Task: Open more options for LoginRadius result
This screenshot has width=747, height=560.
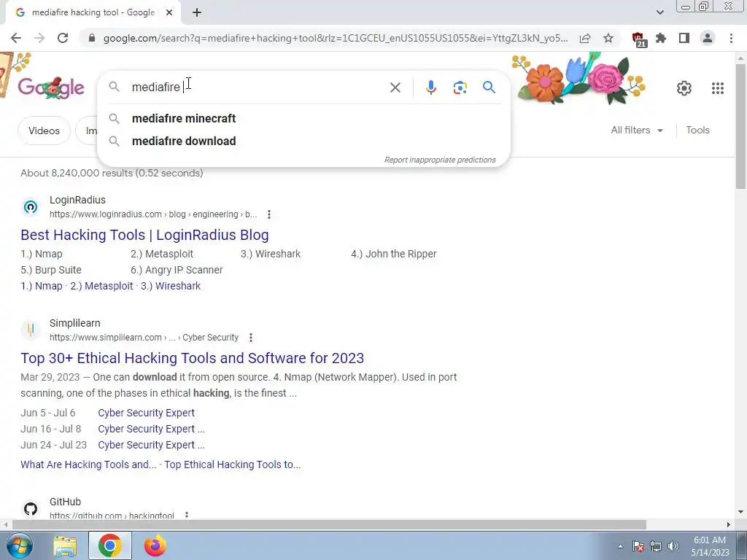Action: 269,214
